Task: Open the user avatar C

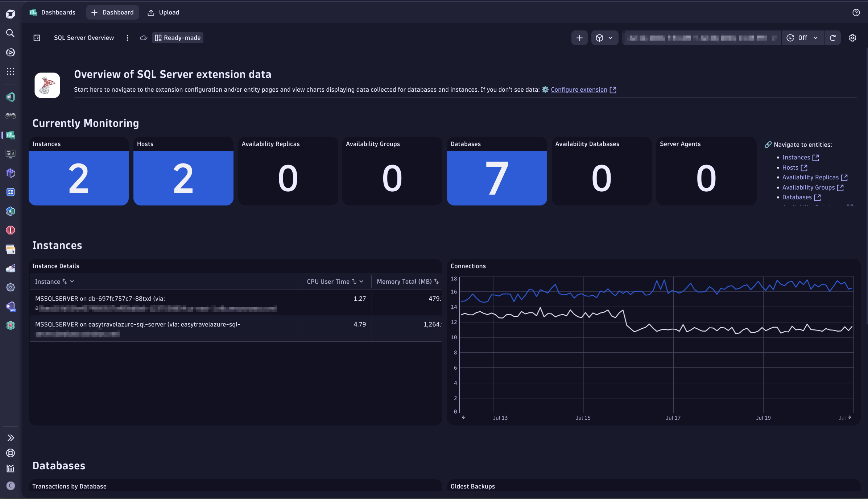Action: point(11,486)
